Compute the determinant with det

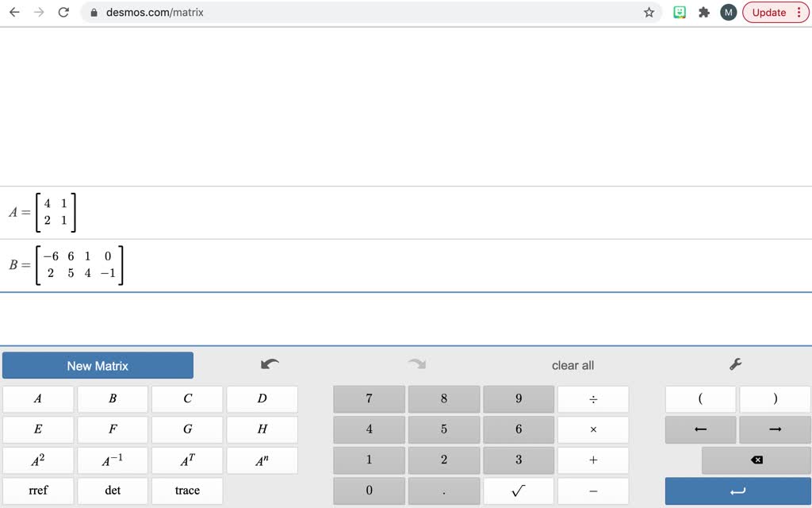click(x=113, y=491)
